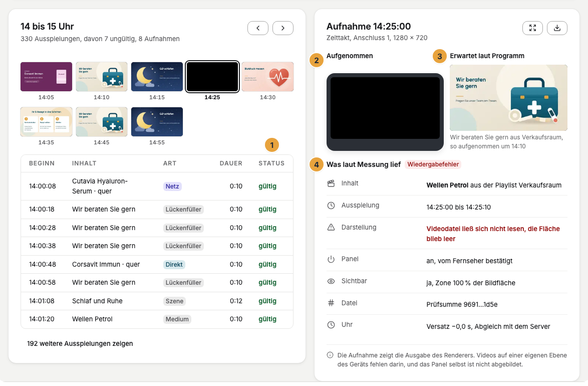This screenshot has height=386, width=588.
Task: Open the recorded black screen preview
Action: point(385,112)
